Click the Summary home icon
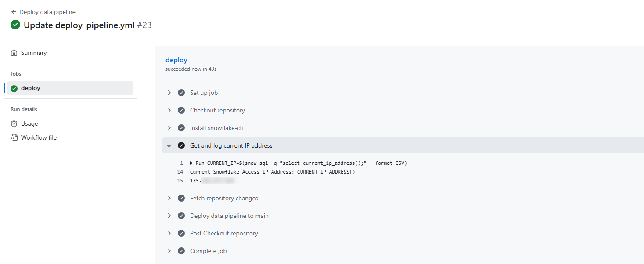This screenshot has width=644, height=264. pyautogui.click(x=14, y=53)
